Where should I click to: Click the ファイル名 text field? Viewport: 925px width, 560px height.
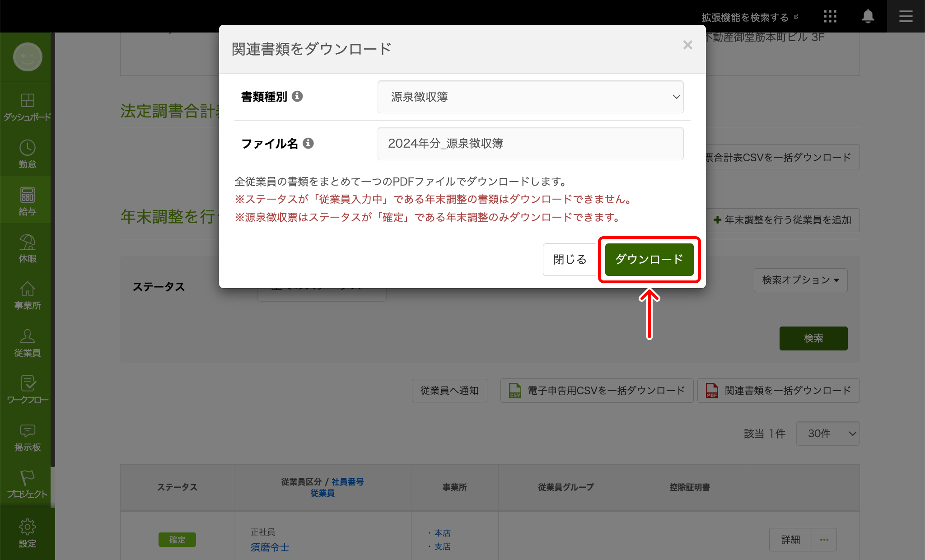[530, 144]
